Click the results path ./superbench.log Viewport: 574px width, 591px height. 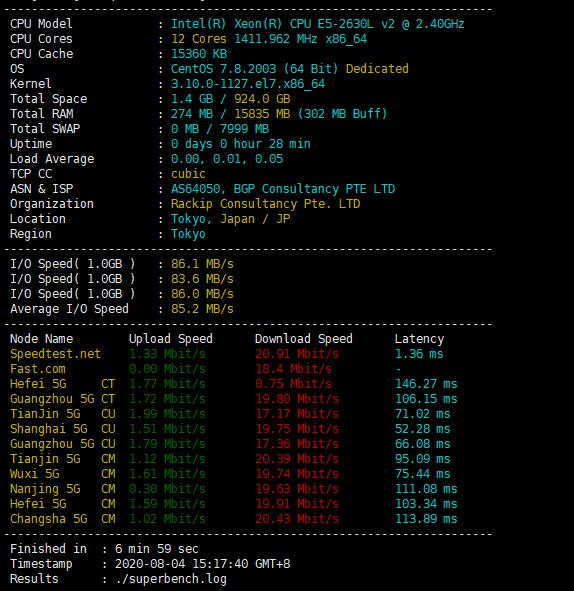point(171,579)
